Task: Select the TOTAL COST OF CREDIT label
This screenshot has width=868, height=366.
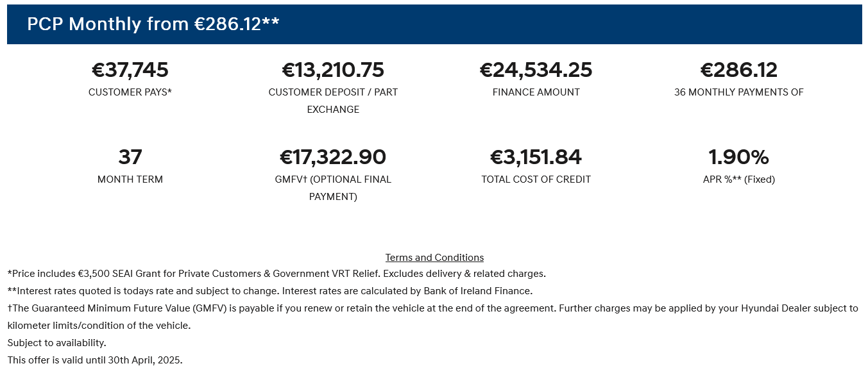Action: 536,179
